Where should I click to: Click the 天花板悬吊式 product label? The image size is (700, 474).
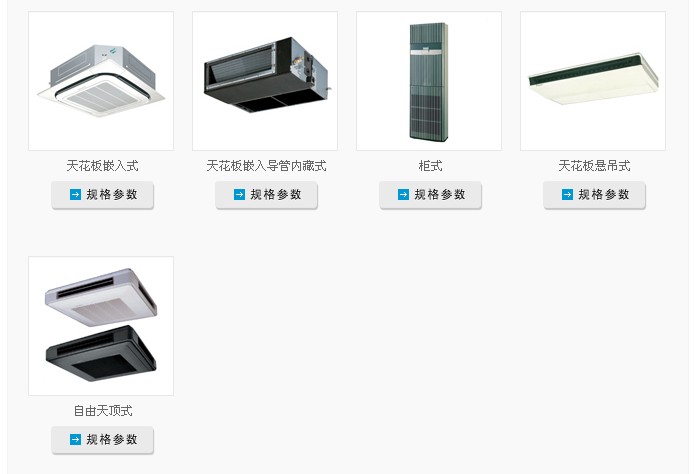[594, 166]
